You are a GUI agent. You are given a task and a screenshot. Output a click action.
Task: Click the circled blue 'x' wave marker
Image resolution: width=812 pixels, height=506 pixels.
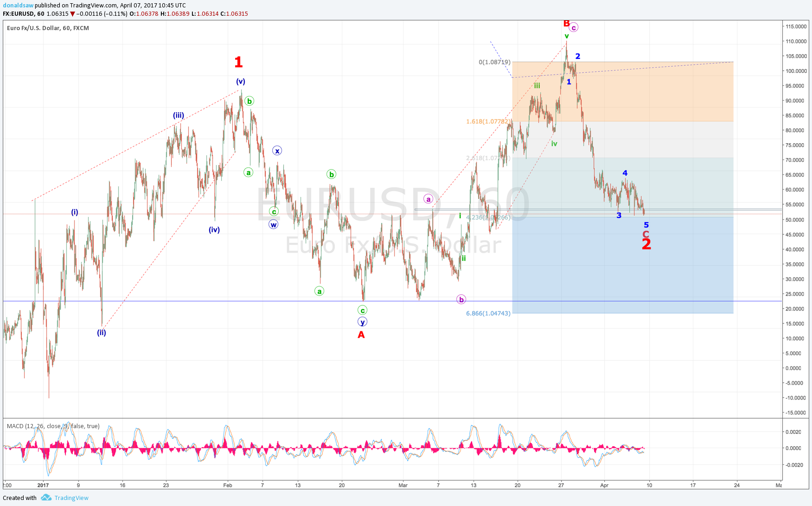277,151
